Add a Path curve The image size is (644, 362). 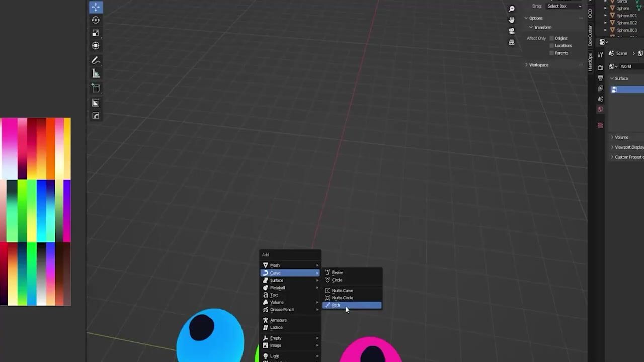pos(352,305)
